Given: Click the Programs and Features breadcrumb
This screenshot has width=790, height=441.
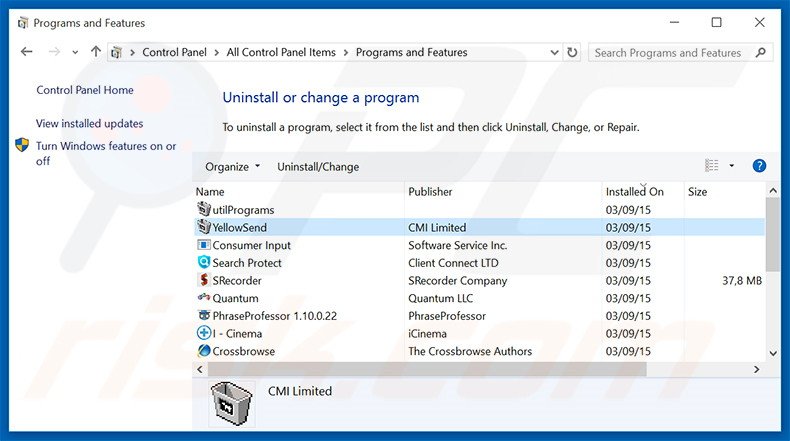Looking at the screenshot, I should (412, 52).
